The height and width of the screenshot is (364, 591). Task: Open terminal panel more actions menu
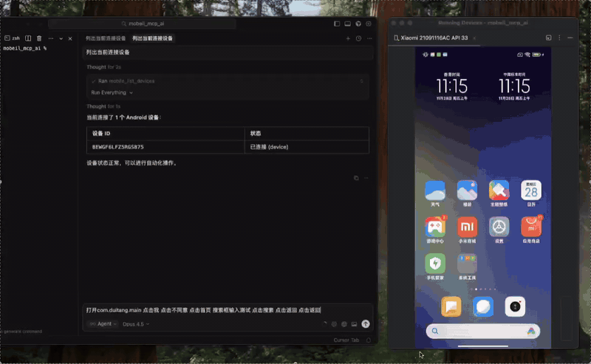pyautogui.click(x=51, y=38)
